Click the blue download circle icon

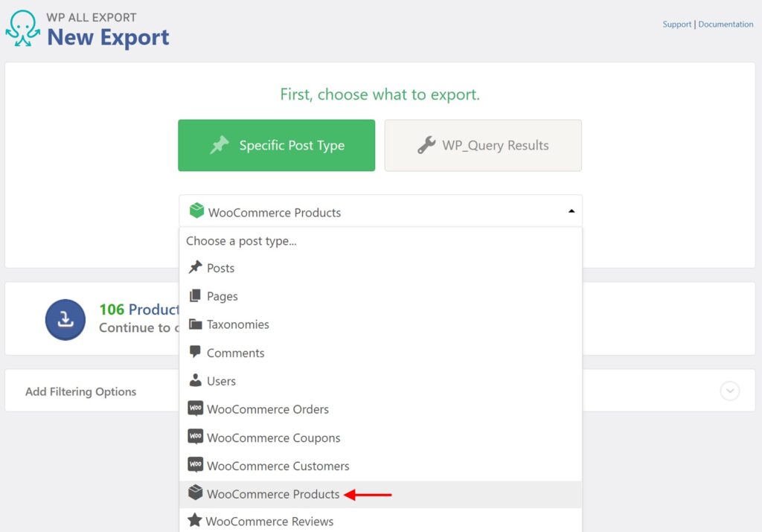pos(65,320)
